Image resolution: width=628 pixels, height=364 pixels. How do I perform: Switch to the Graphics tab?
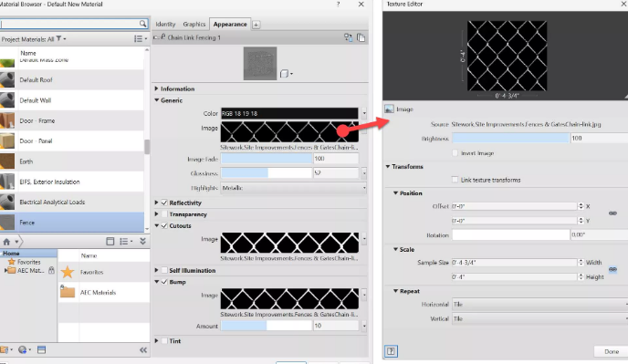194,24
